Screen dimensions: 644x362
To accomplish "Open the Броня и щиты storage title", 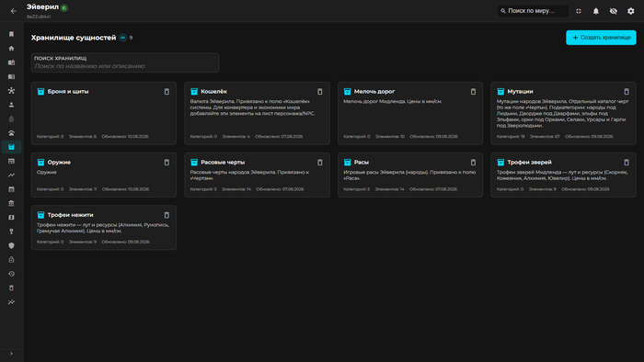I will (x=68, y=92).
